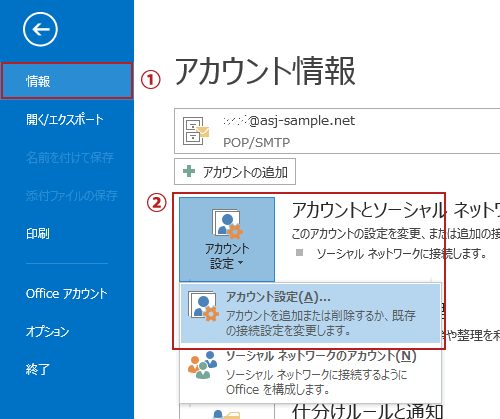Choose 印刷 from the sidebar

pos(38,233)
